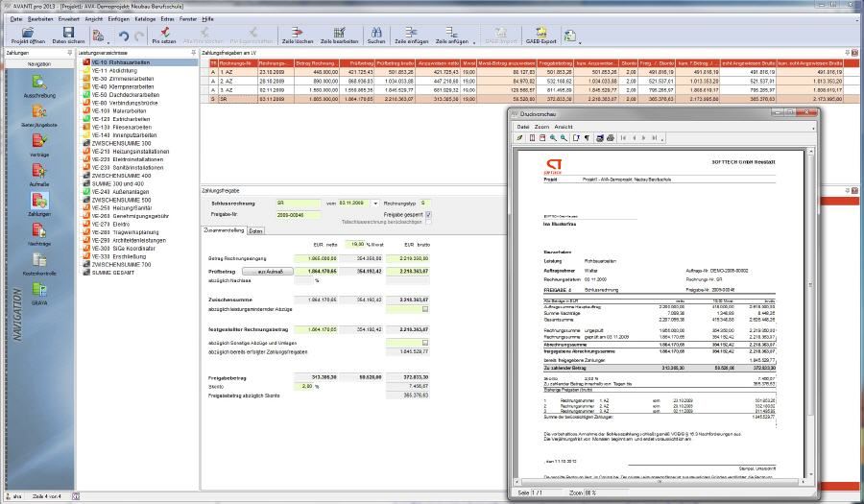Click the Betrag Rechnungseingang netto field
Viewport: 864px width, 504px height.
click(316, 258)
